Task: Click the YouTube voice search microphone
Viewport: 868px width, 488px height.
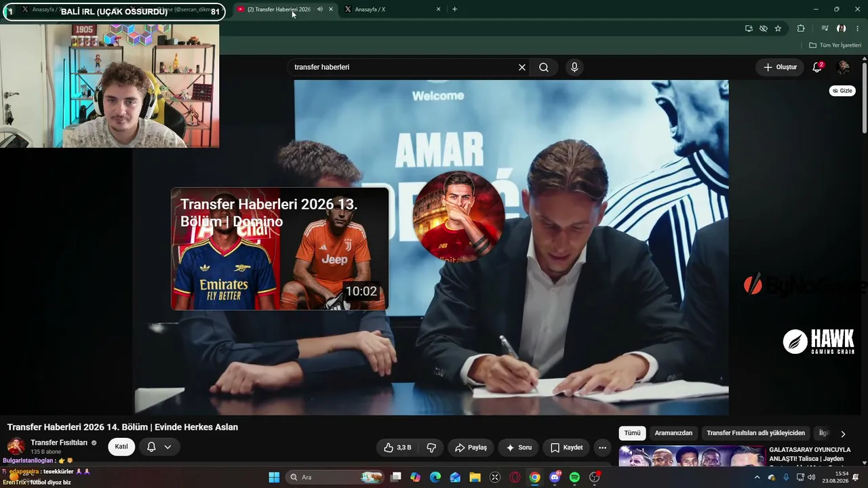Action: 574,67
